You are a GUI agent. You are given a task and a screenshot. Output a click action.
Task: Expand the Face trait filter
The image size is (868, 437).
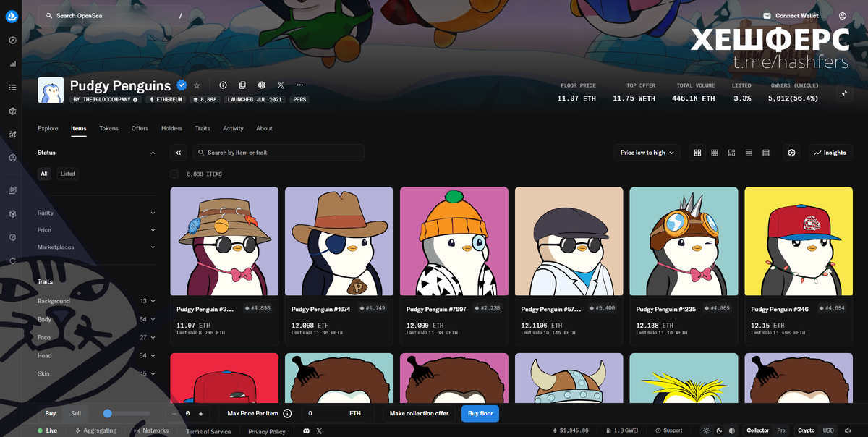click(97, 337)
